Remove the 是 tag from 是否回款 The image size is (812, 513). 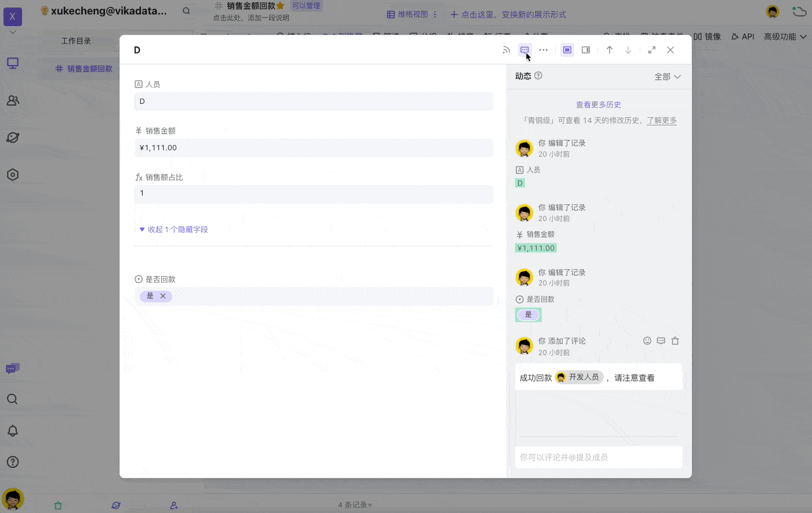tap(164, 296)
